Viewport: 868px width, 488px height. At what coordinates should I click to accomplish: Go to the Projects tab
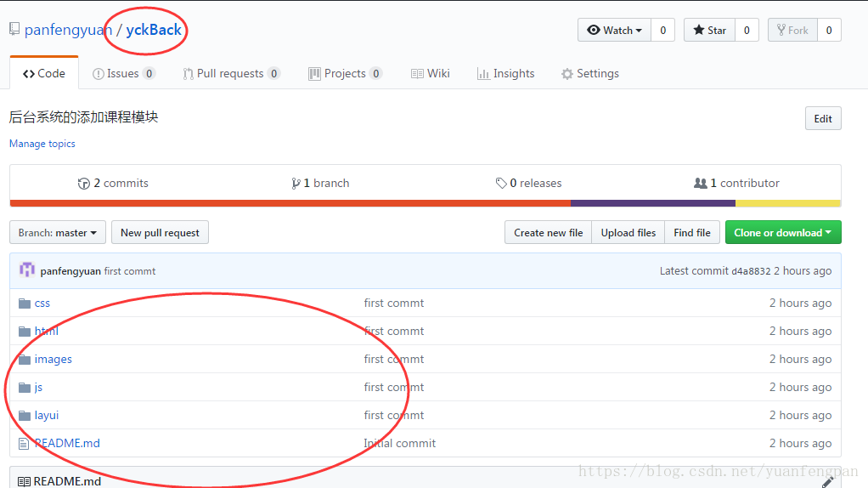346,73
